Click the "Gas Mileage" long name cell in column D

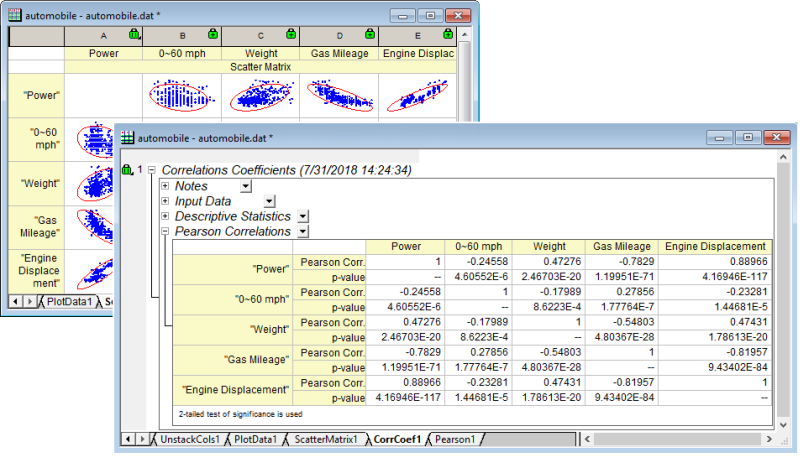pyautogui.click(x=339, y=54)
